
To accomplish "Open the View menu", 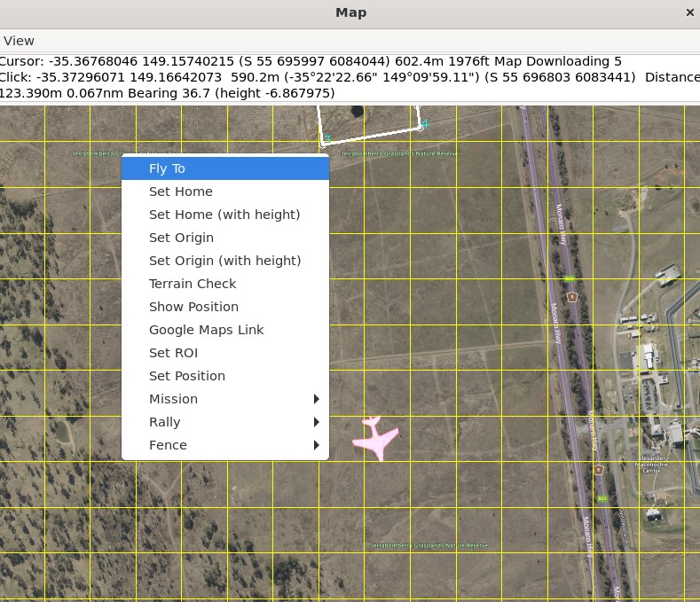I will click(19, 41).
